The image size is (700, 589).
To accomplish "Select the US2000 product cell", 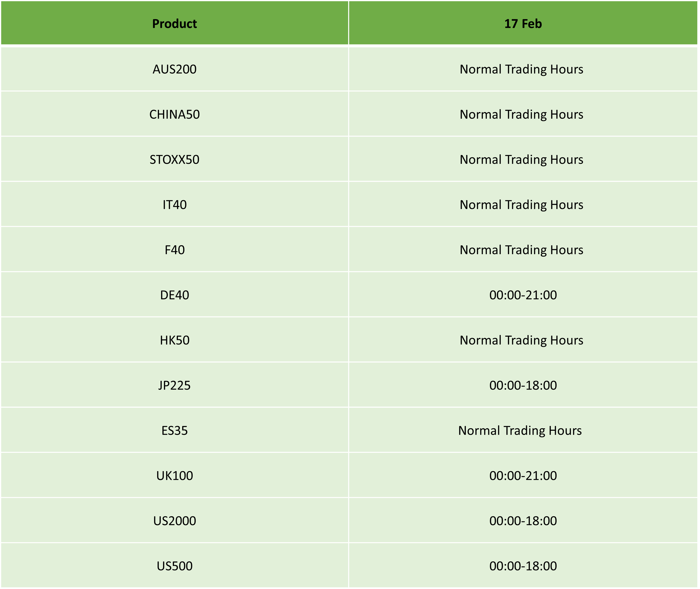I will click(175, 521).
